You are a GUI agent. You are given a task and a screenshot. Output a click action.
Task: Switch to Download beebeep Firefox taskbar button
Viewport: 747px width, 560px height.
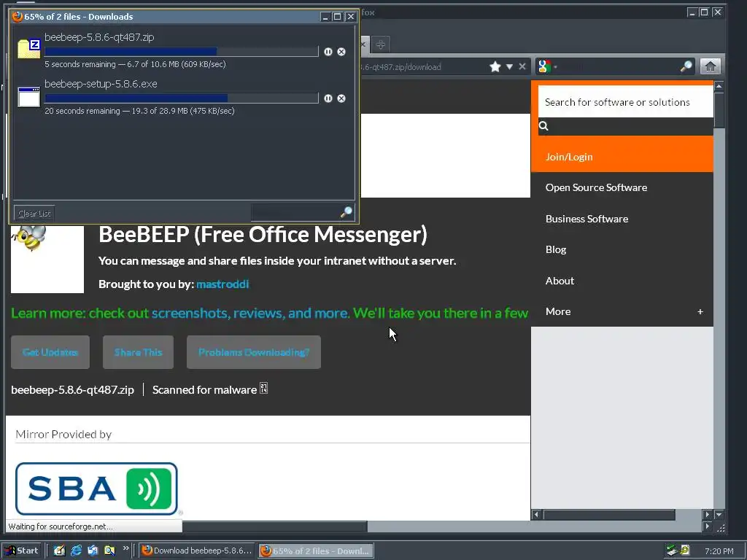tap(197, 551)
